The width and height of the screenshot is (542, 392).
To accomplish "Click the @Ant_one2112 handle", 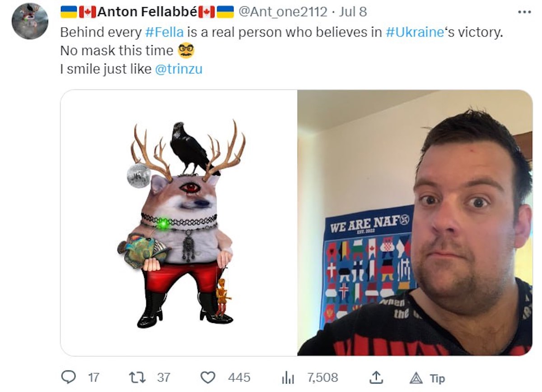I will pyautogui.click(x=282, y=12).
